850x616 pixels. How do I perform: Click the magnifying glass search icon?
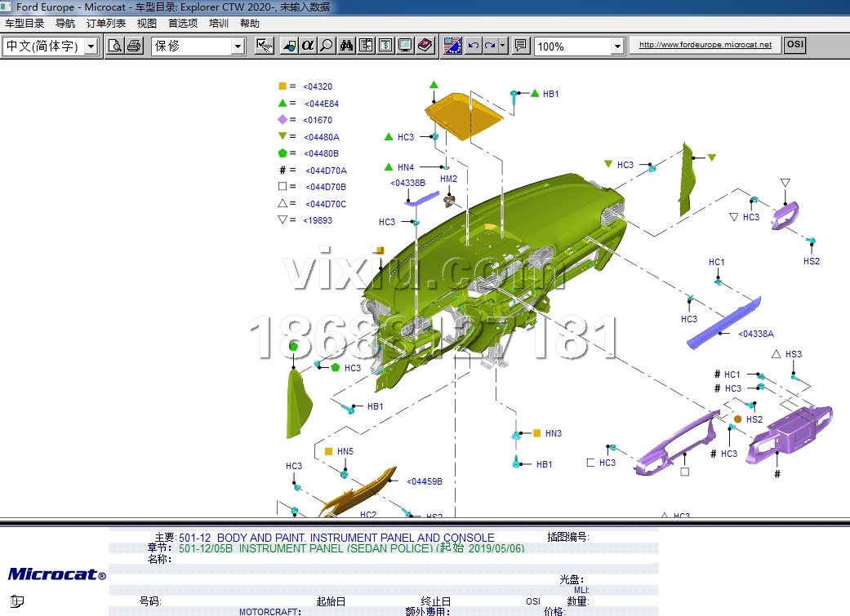coord(327,47)
